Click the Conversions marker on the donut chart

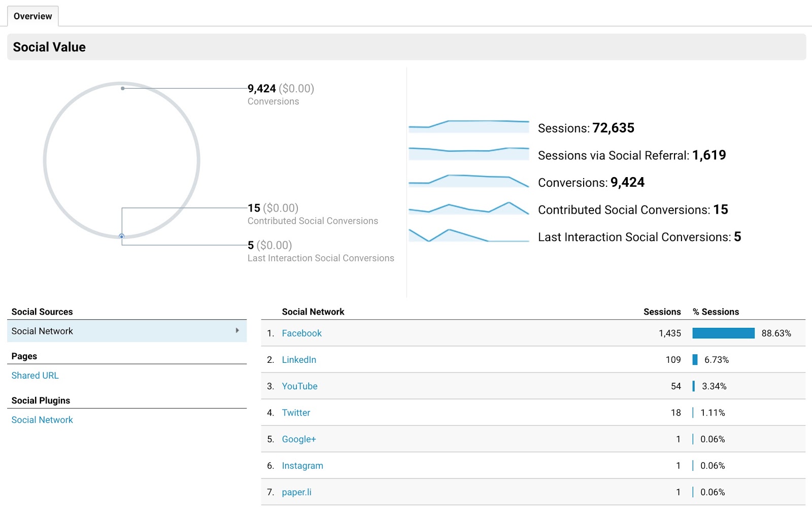pyautogui.click(x=122, y=88)
